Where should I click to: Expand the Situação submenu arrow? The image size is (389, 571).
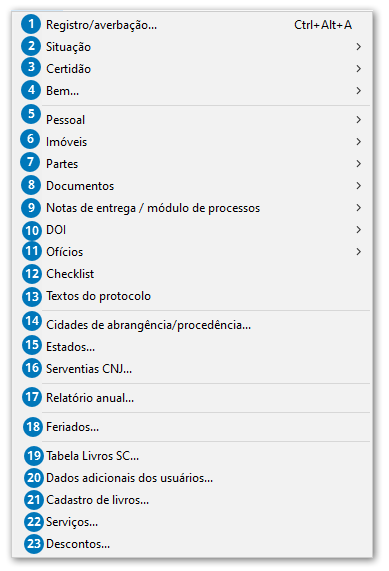point(359,47)
